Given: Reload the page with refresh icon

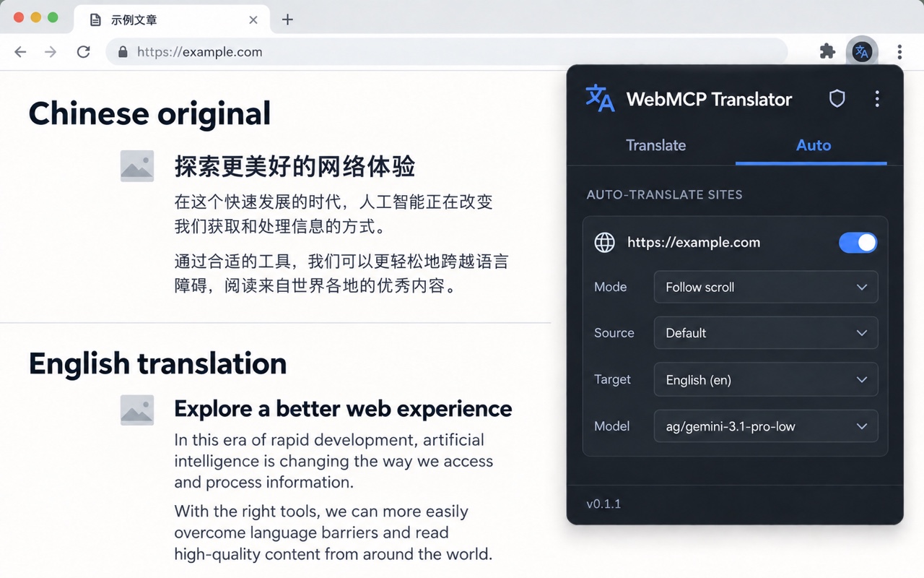Looking at the screenshot, I should point(83,52).
